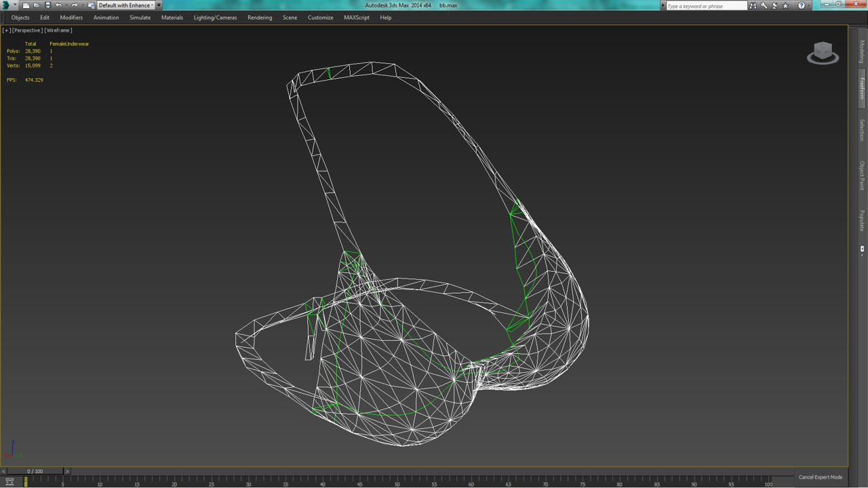Open the Simulate menu
Image resolution: width=868 pixels, height=488 pixels.
140,18
